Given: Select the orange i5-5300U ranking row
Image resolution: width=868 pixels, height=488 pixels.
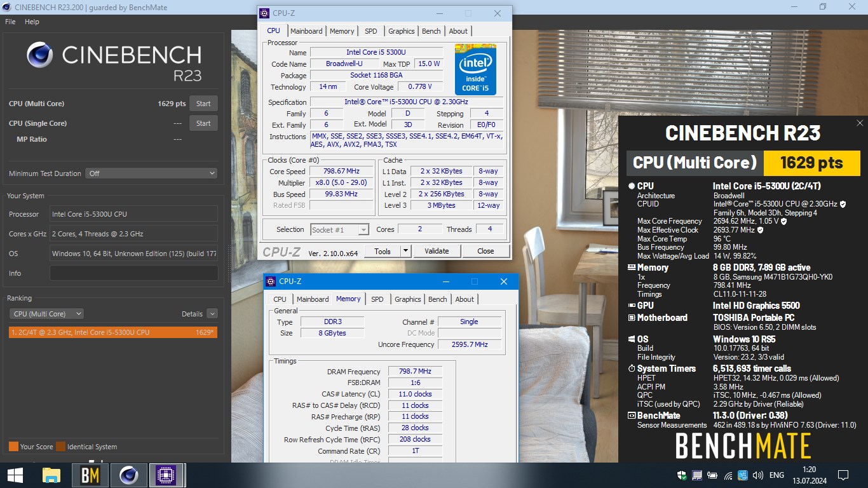Looking at the screenshot, I should 113,332.
